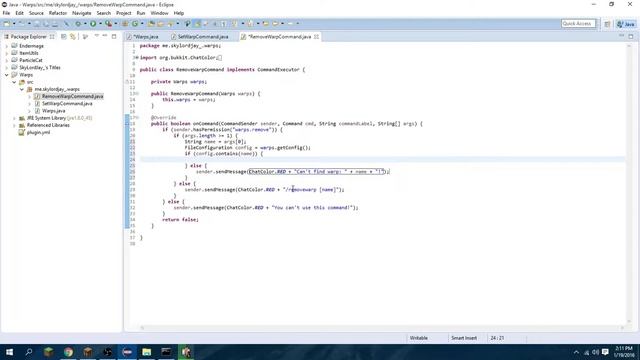Image resolution: width=640 pixels, height=360 pixels.
Task: Click the taskbar Search icon
Action: [29, 352]
